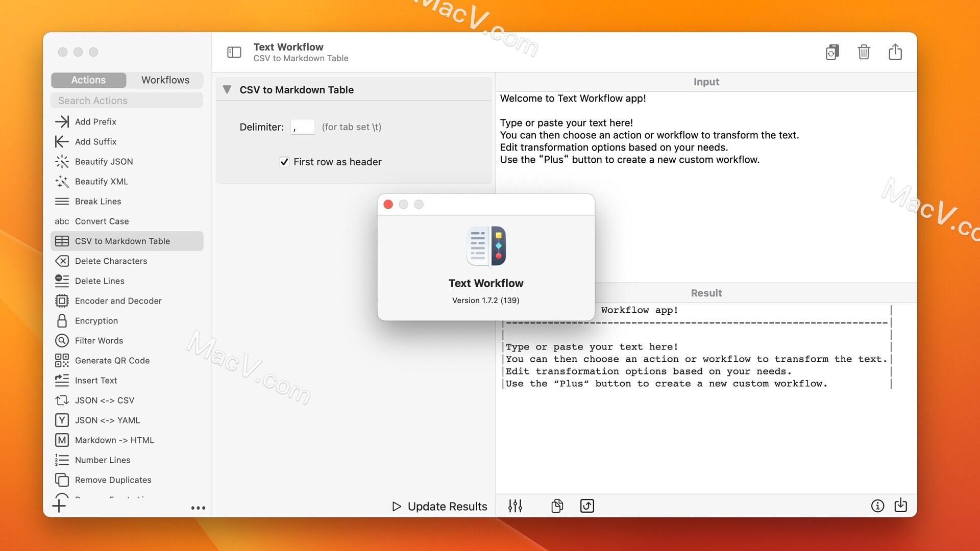
Task: Select the Number Lines action label
Action: pyautogui.click(x=103, y=460)
